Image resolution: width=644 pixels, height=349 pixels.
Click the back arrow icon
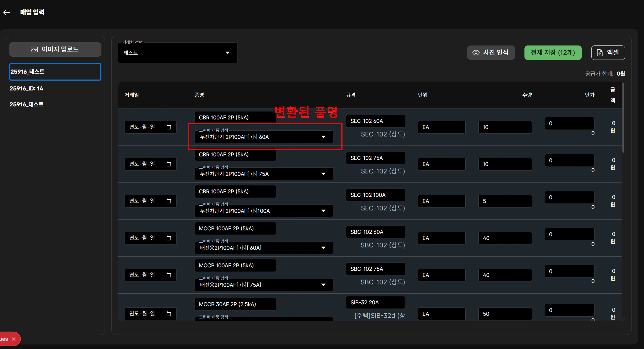click(7, 12)
